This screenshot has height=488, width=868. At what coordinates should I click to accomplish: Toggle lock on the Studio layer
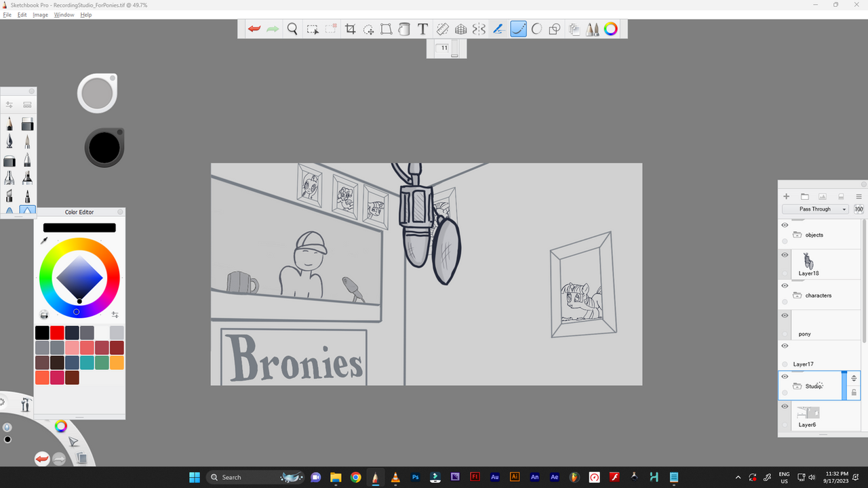[x=854, y=392]
